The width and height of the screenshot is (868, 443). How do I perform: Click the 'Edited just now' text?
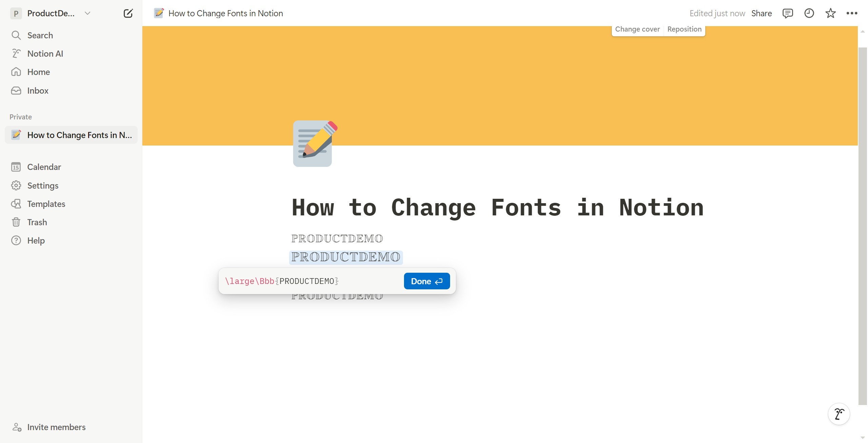pyautogui.click(x=717, y=13)
